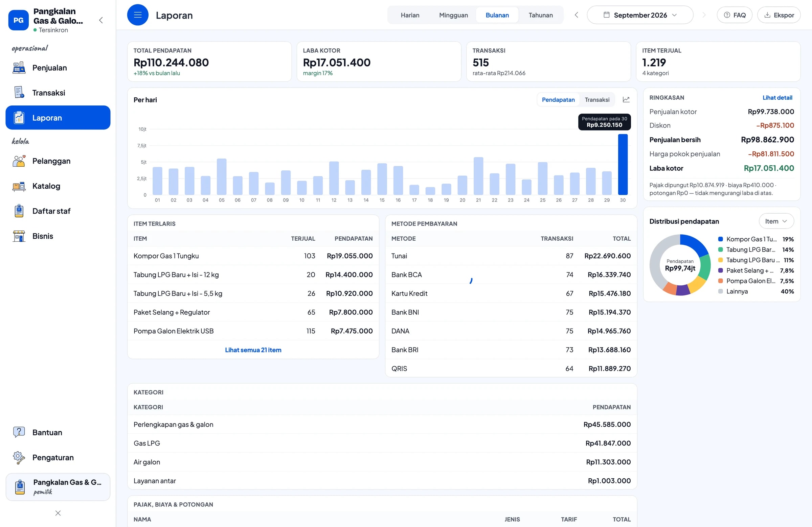Viewport: 812px width, 527px height.
Task: Select the Bulanan period tab
Action: click(x=497, y=15)
